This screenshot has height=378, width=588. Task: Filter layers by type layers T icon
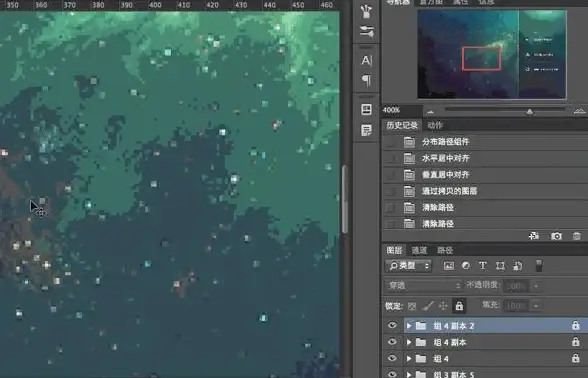[483, 266]
